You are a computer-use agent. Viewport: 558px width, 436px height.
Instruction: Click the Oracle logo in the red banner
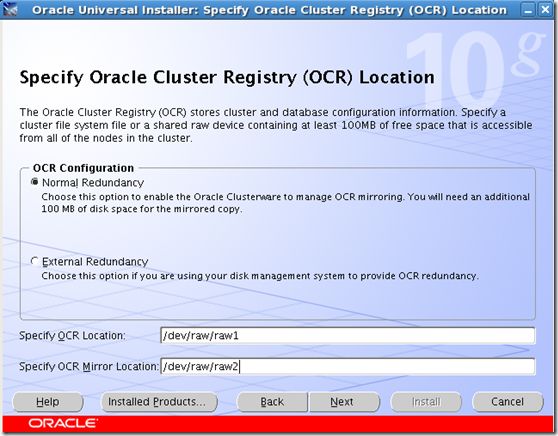63,423
